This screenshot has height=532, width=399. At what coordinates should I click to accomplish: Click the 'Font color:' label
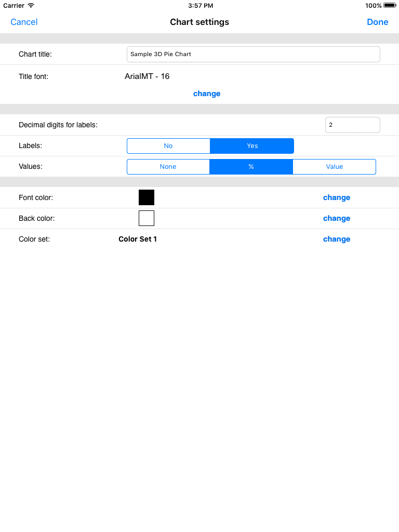coord(36,197)
